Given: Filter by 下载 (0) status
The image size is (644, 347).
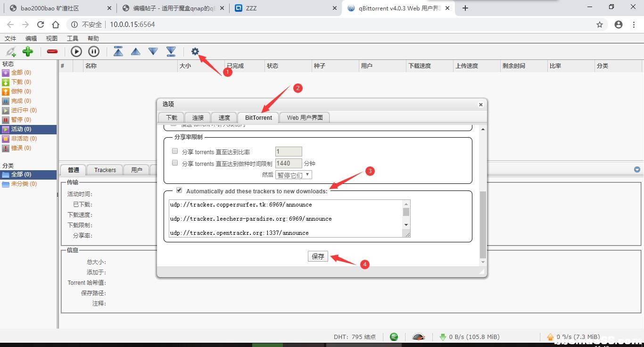Looking at the screenshot, I should click(x=28, y=82).
